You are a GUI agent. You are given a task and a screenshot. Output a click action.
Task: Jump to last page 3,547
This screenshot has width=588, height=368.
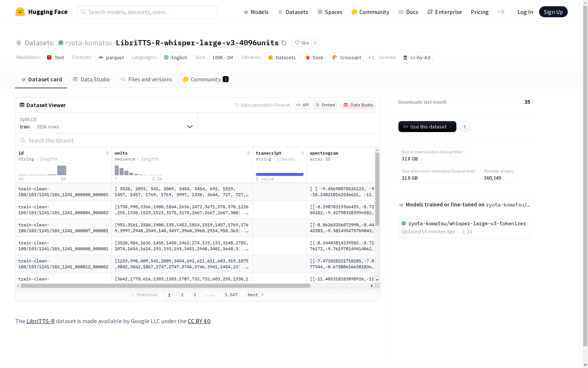click(231, 295)
